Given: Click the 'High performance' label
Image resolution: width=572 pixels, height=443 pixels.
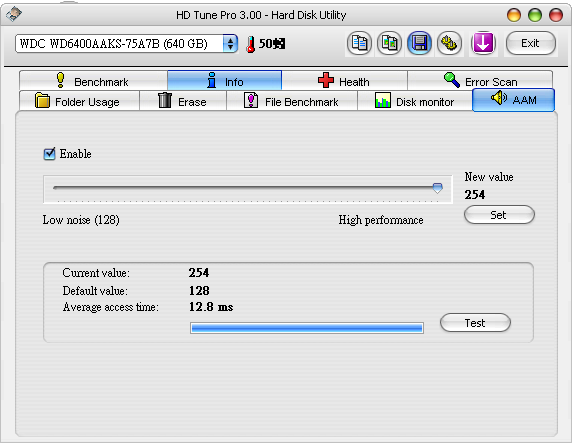Looking at the screenshot, I should 381,220.
